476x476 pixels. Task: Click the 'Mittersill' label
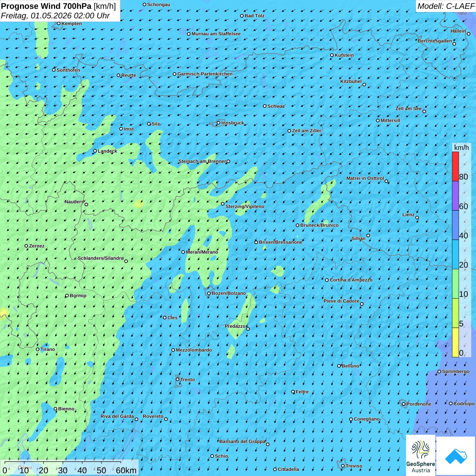pyautogui.click(x=390, y=120)
